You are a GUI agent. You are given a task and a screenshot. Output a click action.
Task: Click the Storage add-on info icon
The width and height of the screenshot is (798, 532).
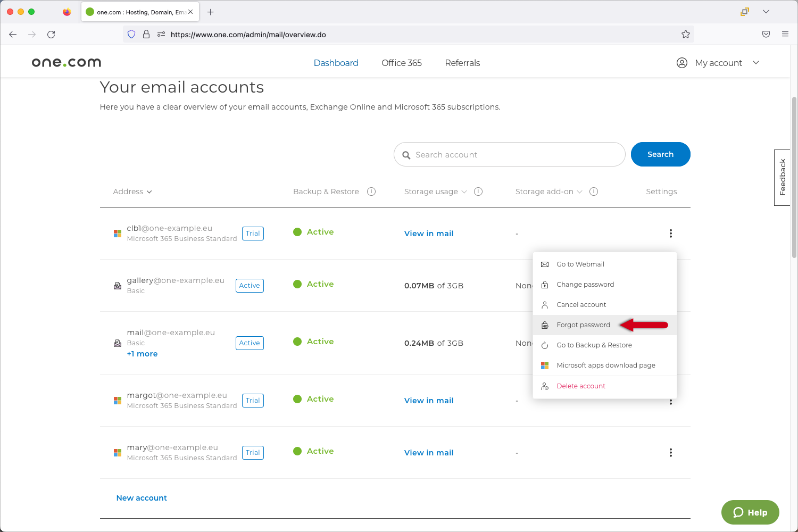(x=594, y=192)
